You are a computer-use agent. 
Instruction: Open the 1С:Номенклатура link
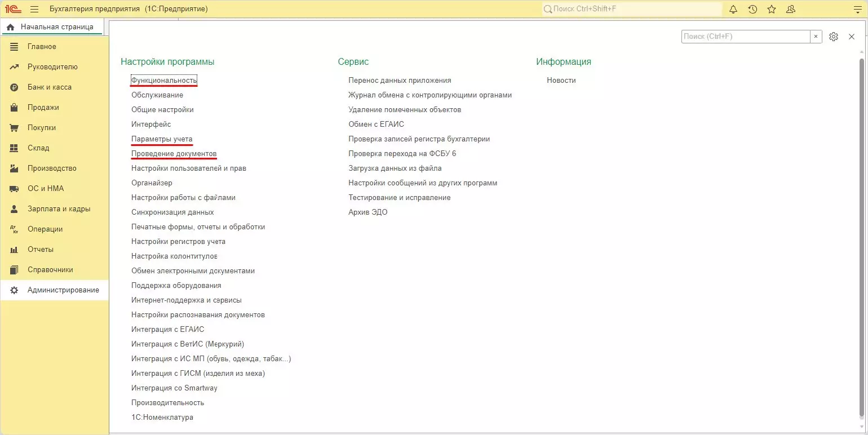[x=162, y=418]
